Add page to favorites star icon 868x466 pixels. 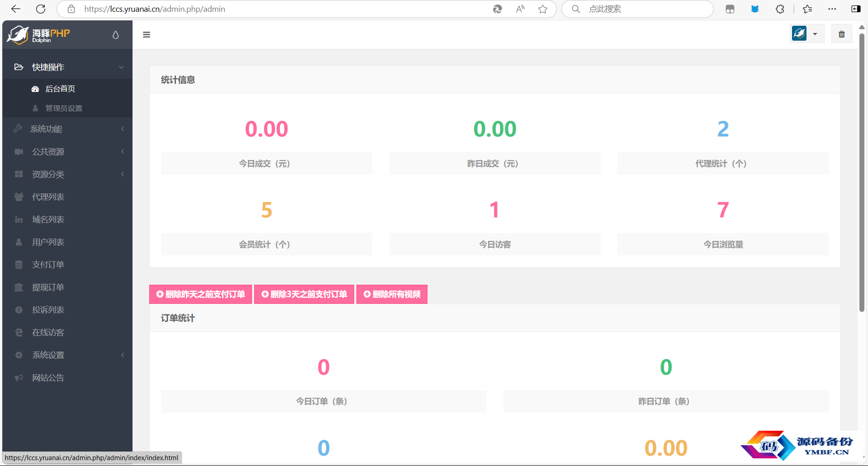point(543,9)
